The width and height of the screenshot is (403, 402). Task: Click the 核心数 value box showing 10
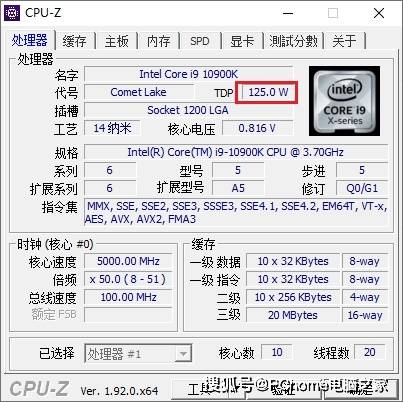pos(277,352)
